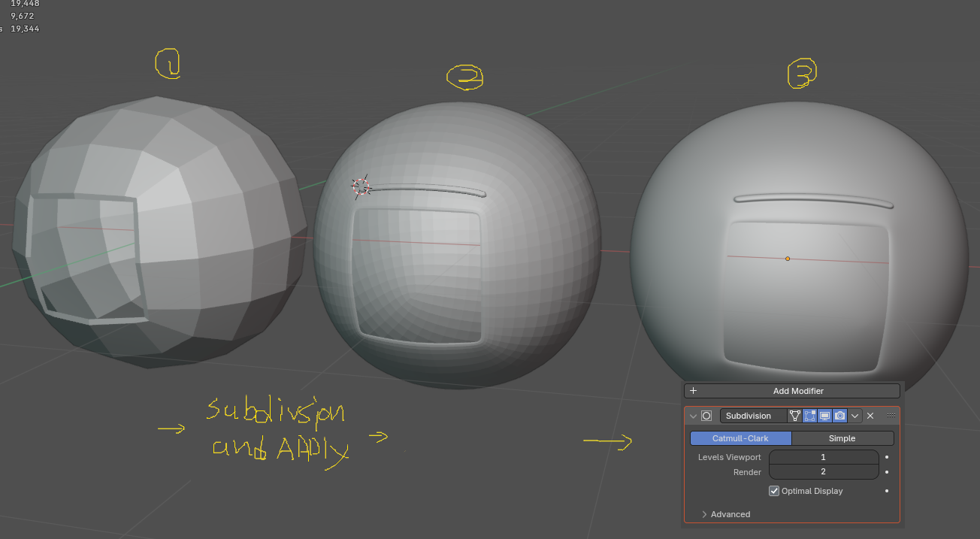Animate Optimal Display property dot
980x539 pixels.
(x=887, y=491)
